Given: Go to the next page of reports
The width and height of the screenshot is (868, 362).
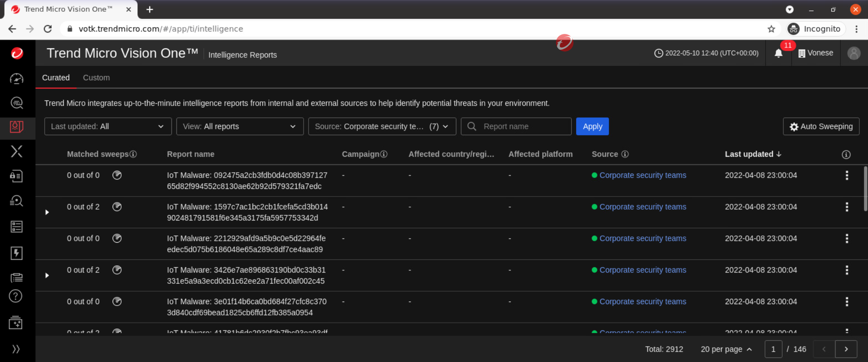Looking at the screenshot, I should pyautogui.click(x=846, y=349).
